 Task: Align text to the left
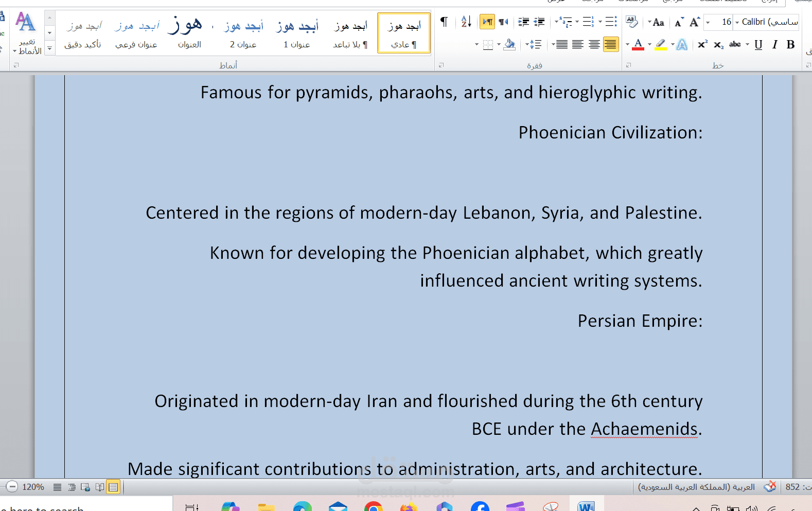[578, 45]
